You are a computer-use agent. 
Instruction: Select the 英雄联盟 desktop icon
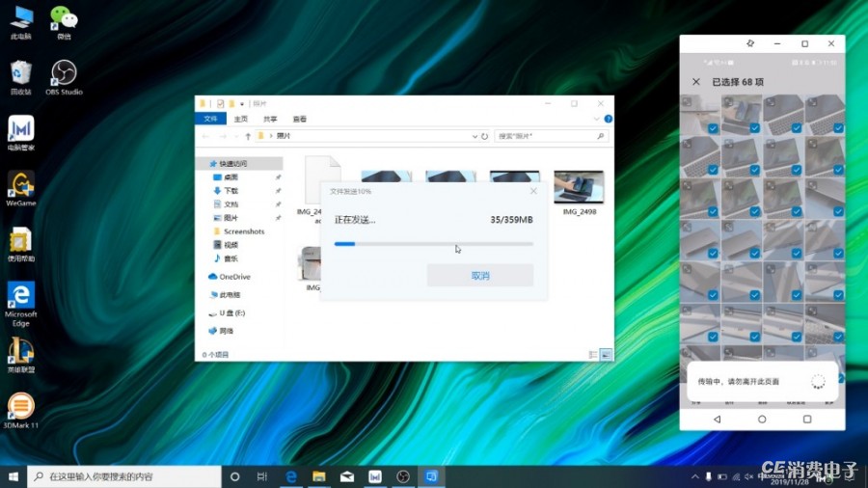[21, 356]
